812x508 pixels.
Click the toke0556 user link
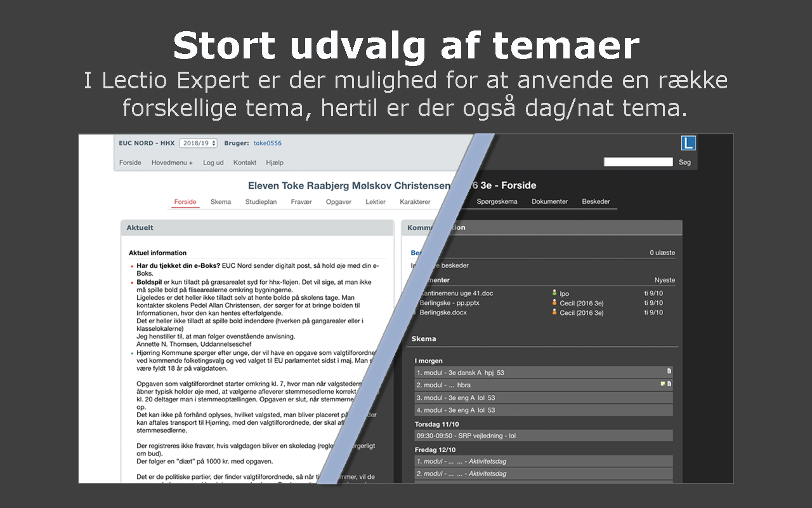268,144
